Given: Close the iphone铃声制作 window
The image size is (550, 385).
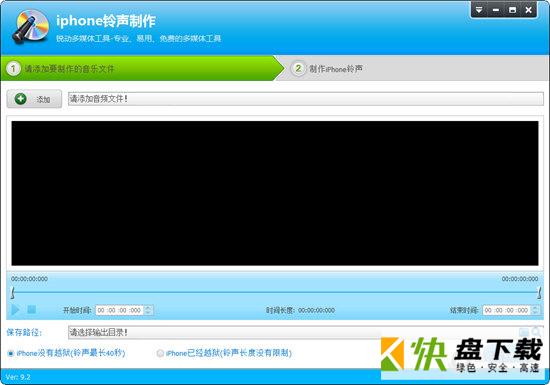Looking at the screenshot, I should [x=528, y=10].
